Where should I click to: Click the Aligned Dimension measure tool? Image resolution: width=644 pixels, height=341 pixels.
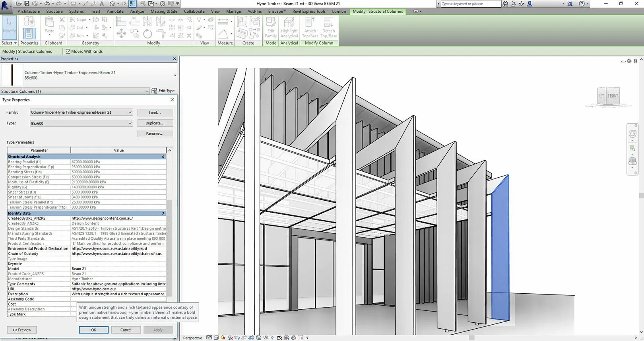223,21
